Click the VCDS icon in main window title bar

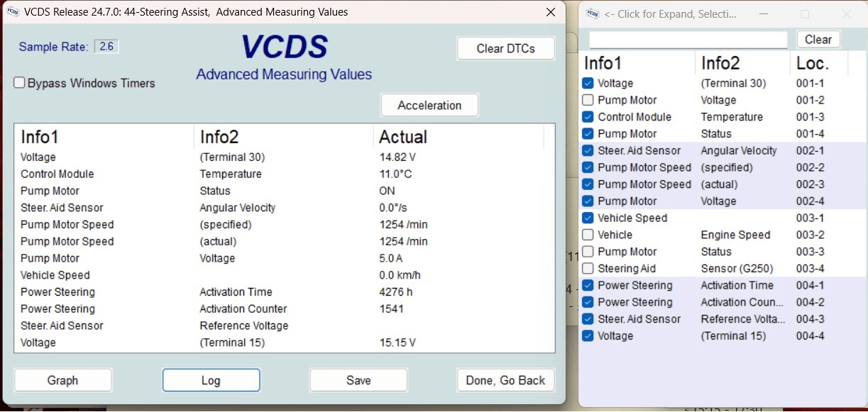(x=13, y=12)
